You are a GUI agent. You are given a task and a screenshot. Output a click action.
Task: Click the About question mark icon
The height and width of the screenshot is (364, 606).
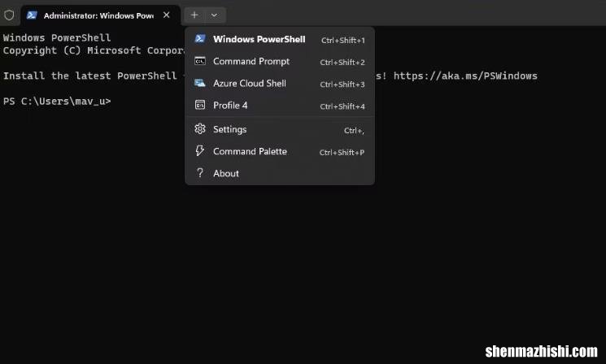point(200,172)
